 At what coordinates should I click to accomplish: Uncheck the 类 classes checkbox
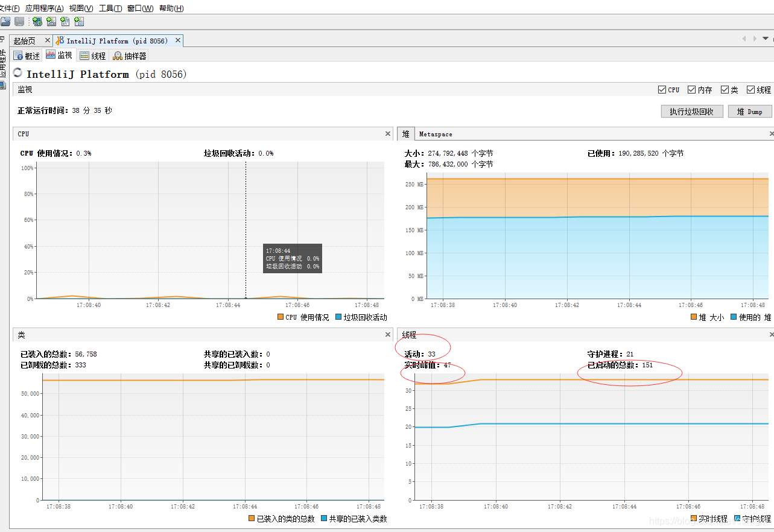pos(725,89)
